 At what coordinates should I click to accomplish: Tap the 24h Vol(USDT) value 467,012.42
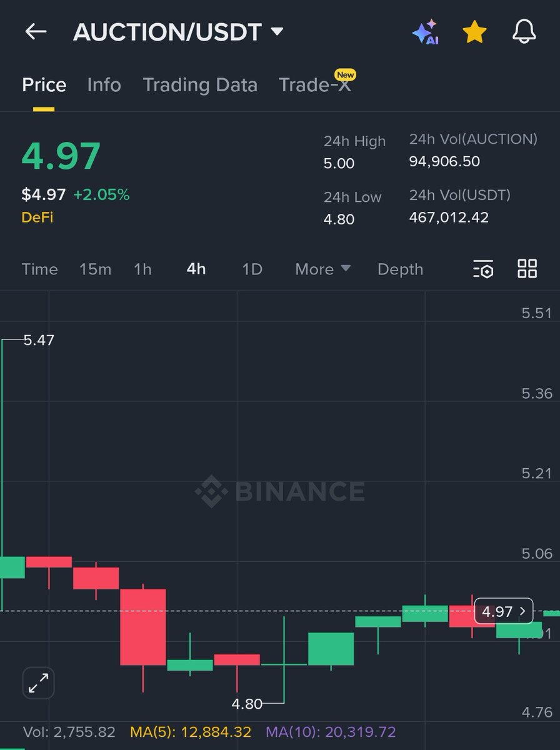(x=449, y=217)
